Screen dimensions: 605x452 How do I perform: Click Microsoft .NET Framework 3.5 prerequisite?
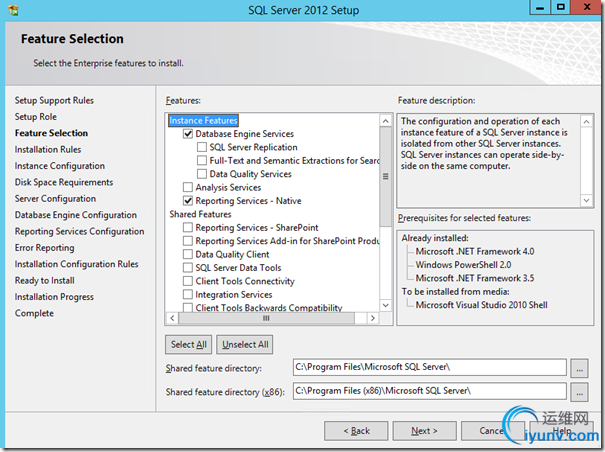point(475,278)
